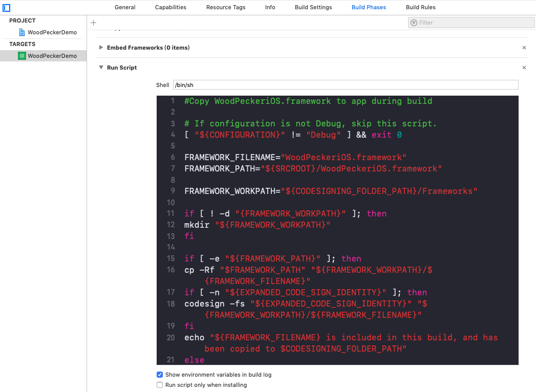Click the PROJECT section header
Viewport: 536px width, 392px height.
(x=22, y=20)
